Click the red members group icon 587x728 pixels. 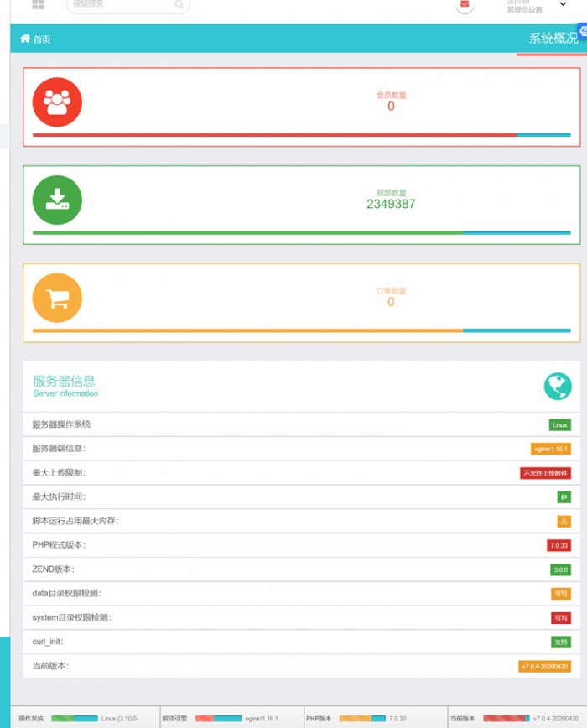[x=57, y=102]
